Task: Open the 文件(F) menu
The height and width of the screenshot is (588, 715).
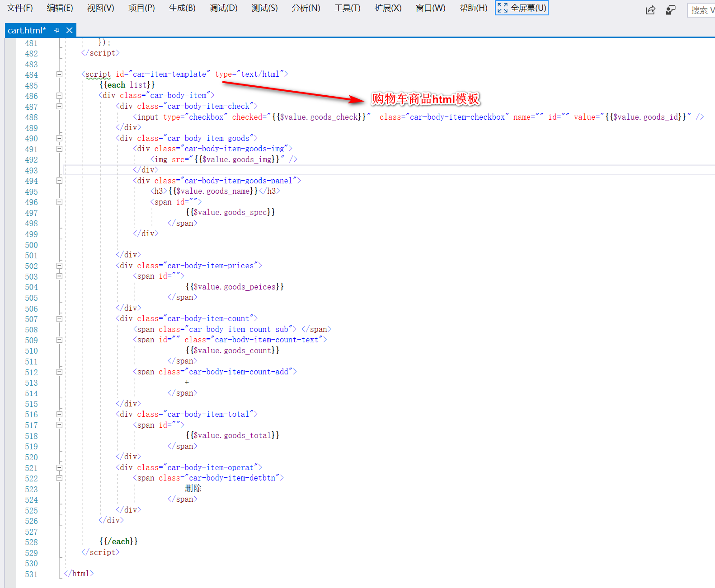Action: (20, 8)
